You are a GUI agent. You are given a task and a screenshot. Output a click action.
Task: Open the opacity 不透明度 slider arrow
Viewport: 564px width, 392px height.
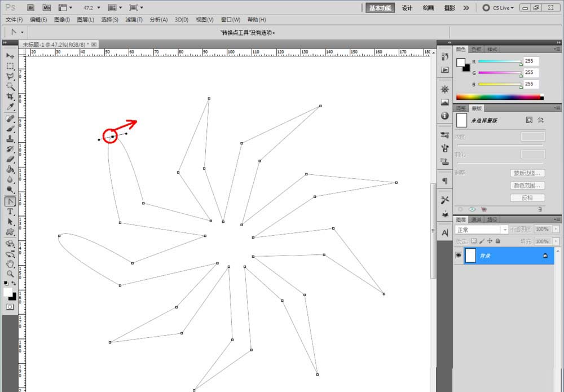(x=556, y=229)
